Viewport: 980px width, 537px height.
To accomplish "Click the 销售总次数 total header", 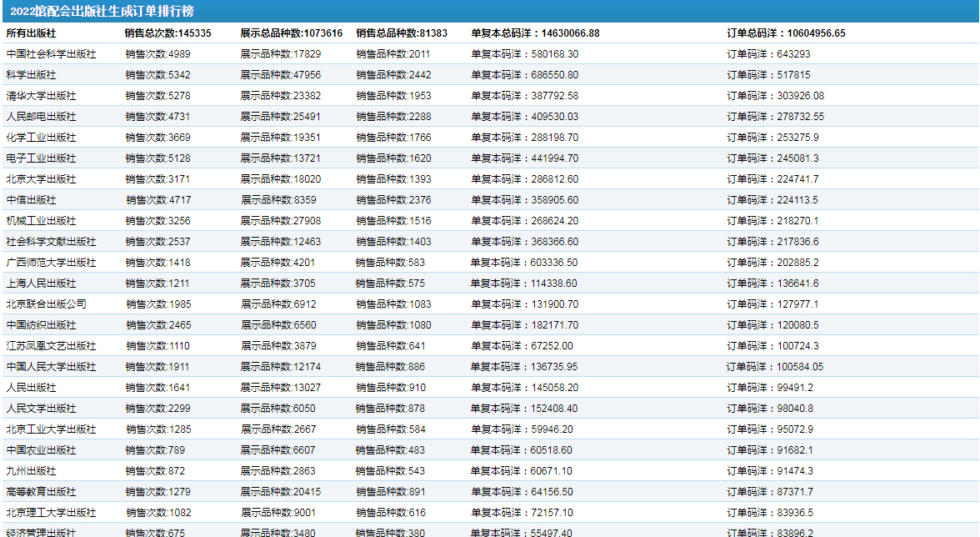I will point(167,33).
